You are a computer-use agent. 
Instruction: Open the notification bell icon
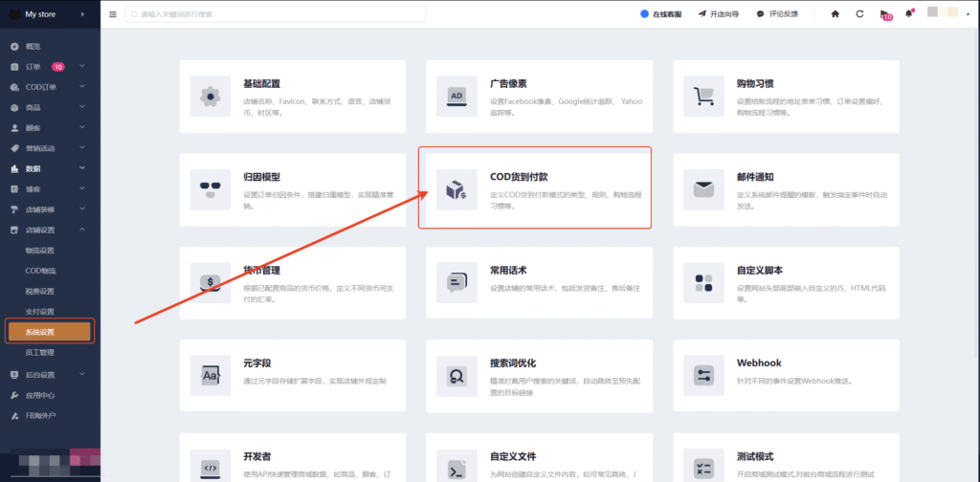(x=908, y=14)
